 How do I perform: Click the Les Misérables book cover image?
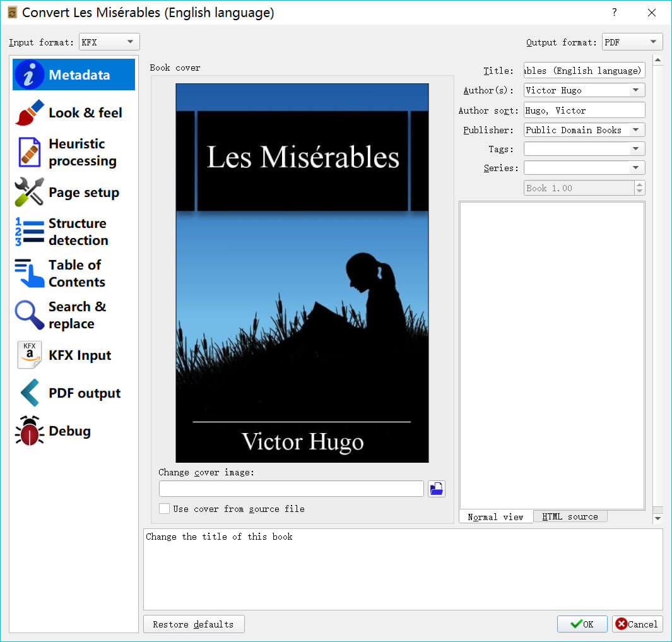[x=302, y=273]
